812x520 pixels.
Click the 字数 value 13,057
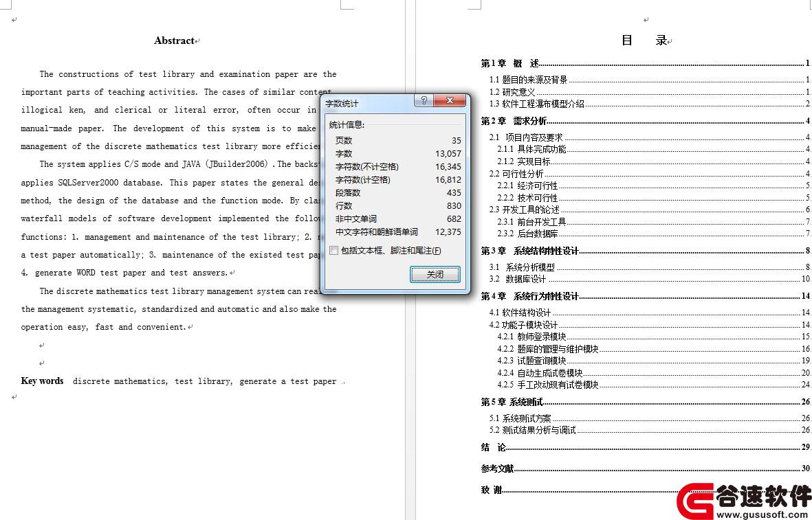click(x=448, y=154)
